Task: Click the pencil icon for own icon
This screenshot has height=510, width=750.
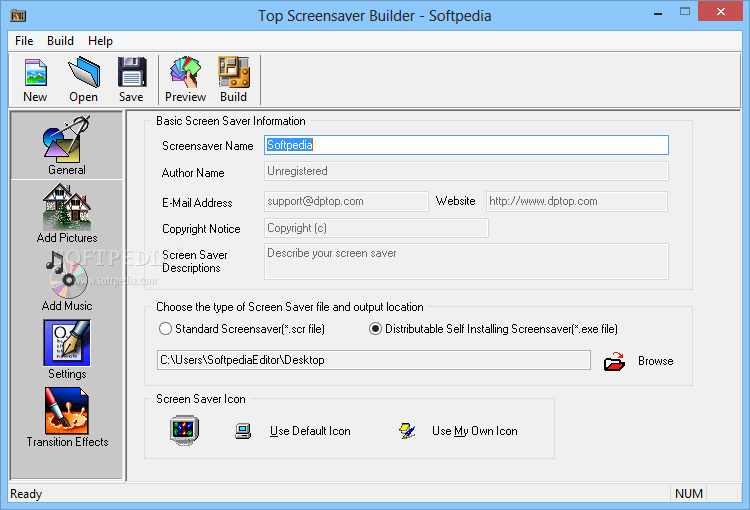Action: [x=407, y=431]
